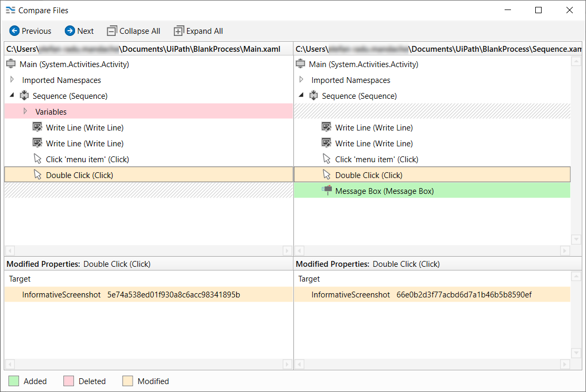Click the pink Deleted legend swatch

pyautogui.click(x=68, y=381)
